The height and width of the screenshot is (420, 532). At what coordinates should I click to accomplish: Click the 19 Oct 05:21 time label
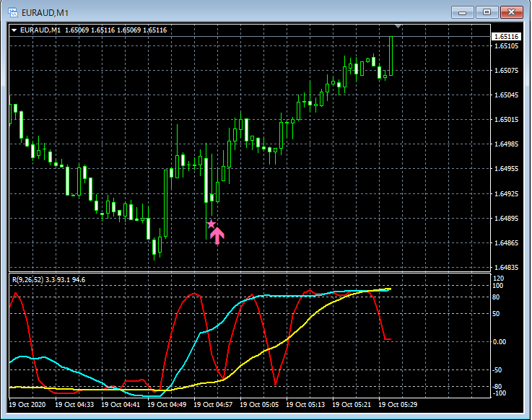tap(352, 405)
